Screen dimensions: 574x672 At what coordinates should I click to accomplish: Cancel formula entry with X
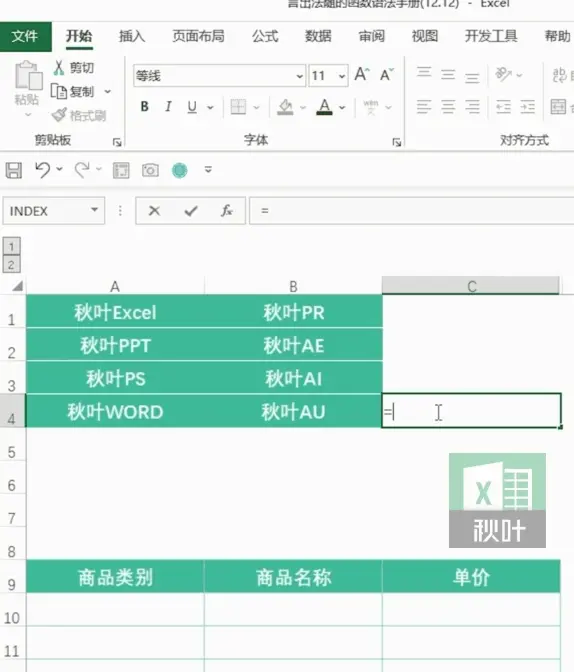pyautogui.click(x=154, y=210)
